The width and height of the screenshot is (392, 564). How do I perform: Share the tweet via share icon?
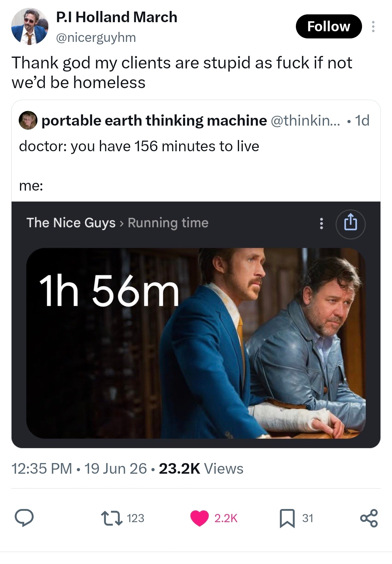coord(369,518)
